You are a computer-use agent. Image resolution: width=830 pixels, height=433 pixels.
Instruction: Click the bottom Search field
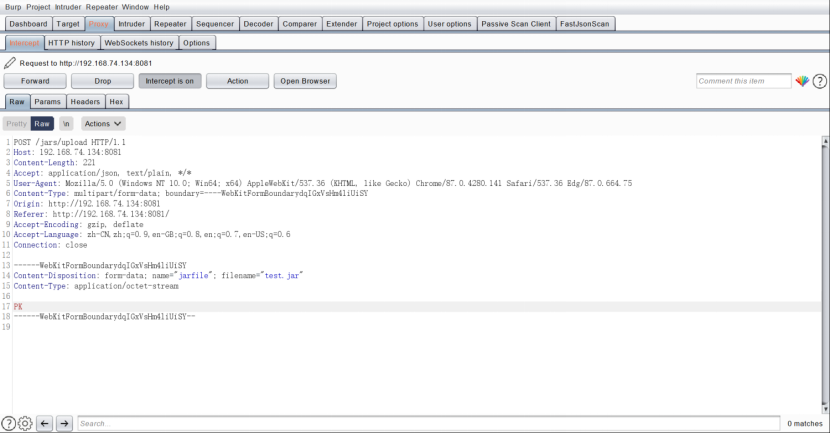click(x=429, y=423)
